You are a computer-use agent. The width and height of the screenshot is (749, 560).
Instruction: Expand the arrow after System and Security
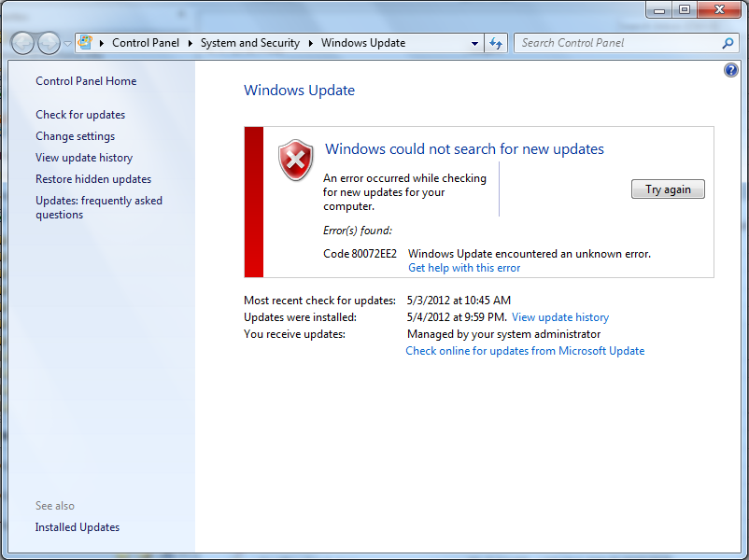pyautogui.click(x=311, y=43)
